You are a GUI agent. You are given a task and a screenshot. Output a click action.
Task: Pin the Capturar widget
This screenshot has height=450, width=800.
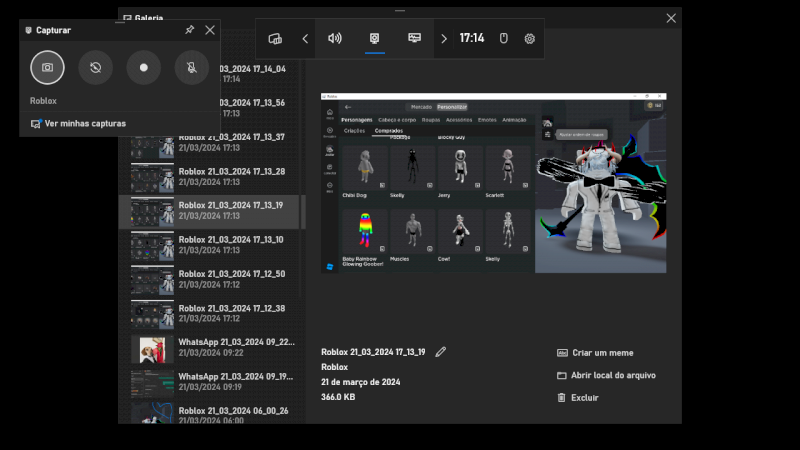[190, 30]
